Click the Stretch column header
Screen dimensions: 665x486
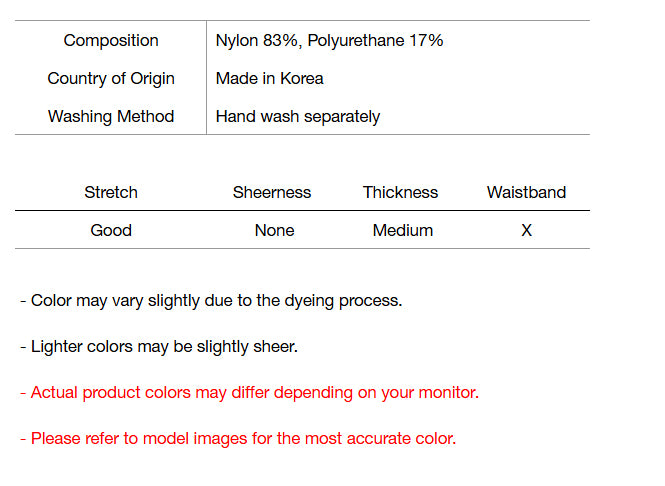pyautogui.click(x=111, y=193)
